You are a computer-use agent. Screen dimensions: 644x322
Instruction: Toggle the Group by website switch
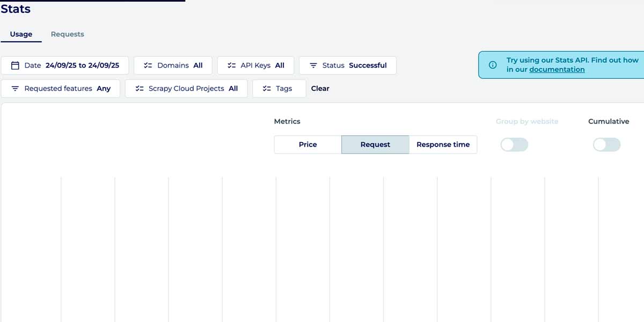pos(514,144)
